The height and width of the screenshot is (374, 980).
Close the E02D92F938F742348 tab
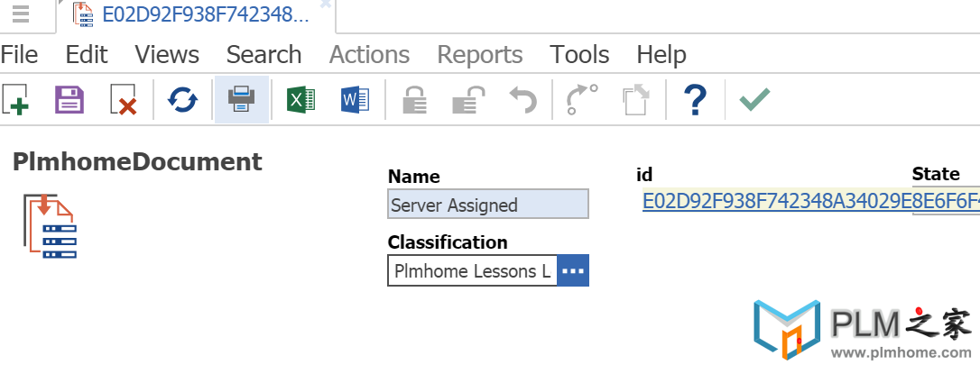pyautogui.click(x=325, y=4)
